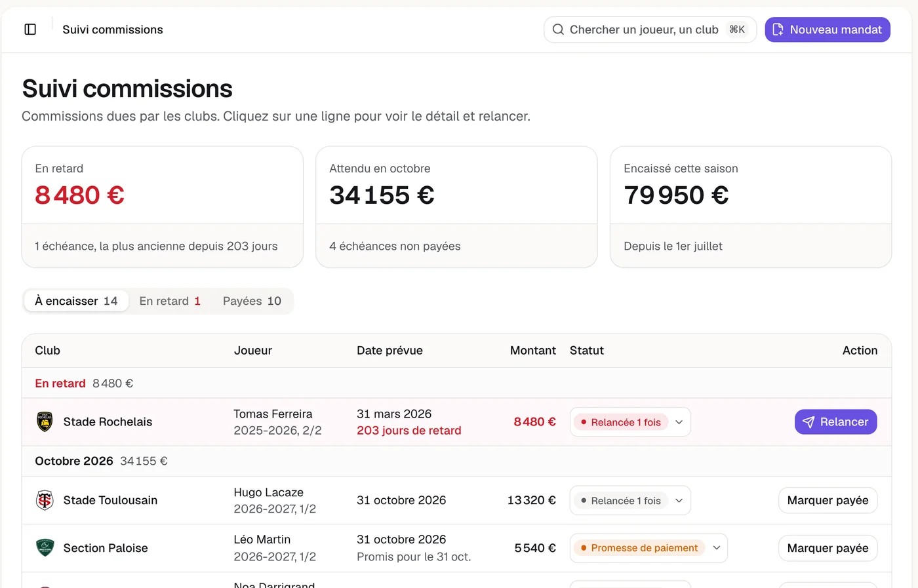Switch to the À encaisser tab

point(76,301)
